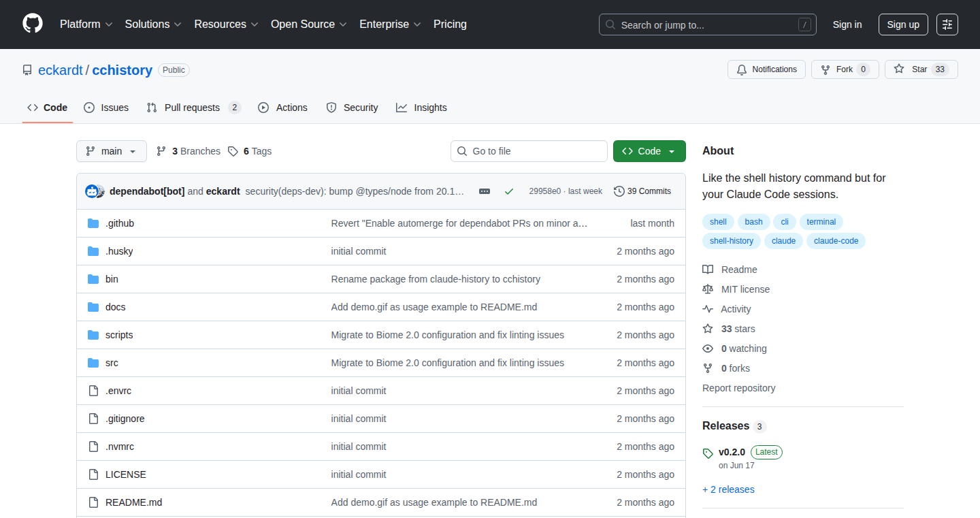Open the .husky folder icon

pos(93,251)
